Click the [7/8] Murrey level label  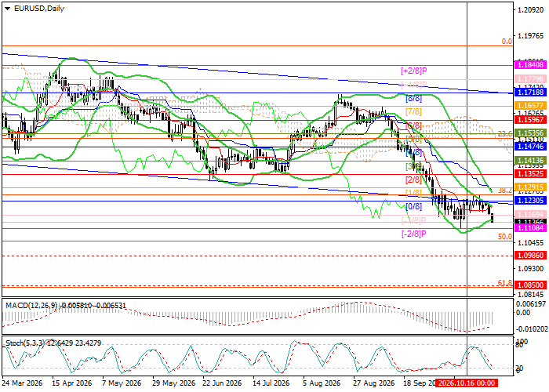coord(413,112)
